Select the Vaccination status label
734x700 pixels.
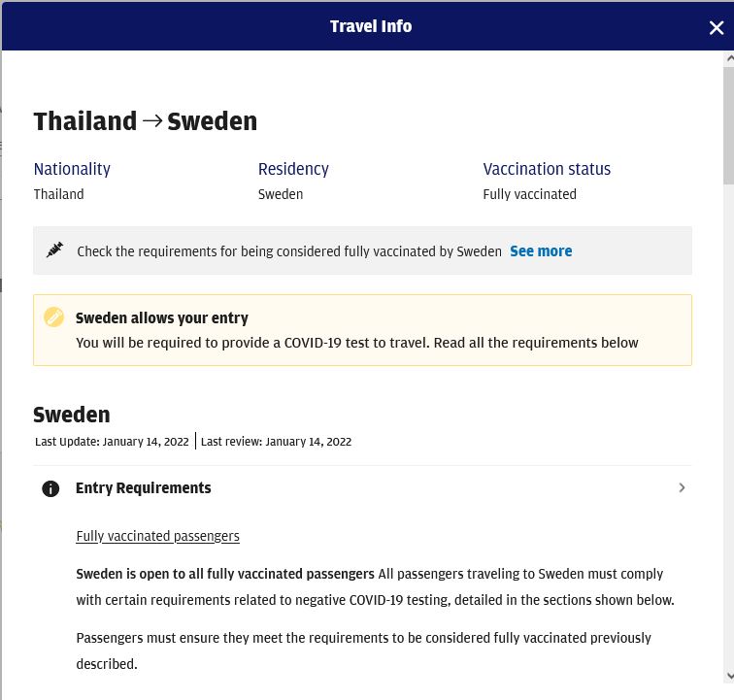547,169
